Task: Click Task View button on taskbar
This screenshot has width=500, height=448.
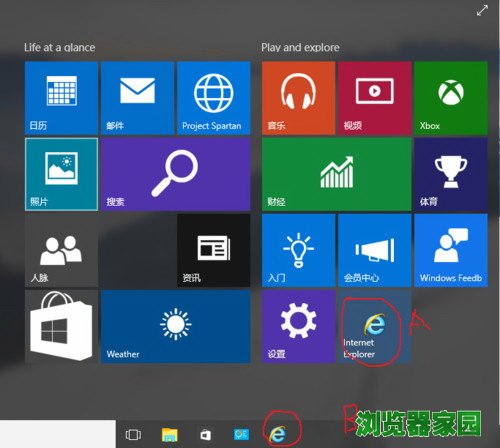Action: pos(133,435)
